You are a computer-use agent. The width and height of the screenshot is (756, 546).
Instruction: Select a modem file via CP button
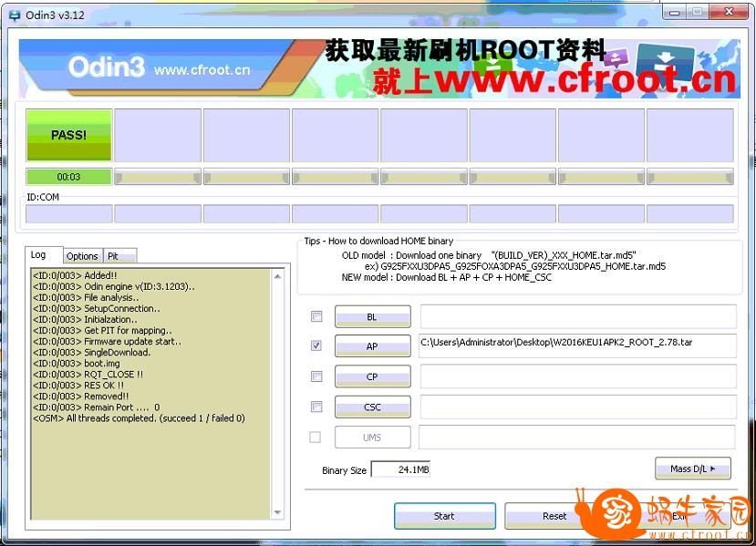[373, 376]
